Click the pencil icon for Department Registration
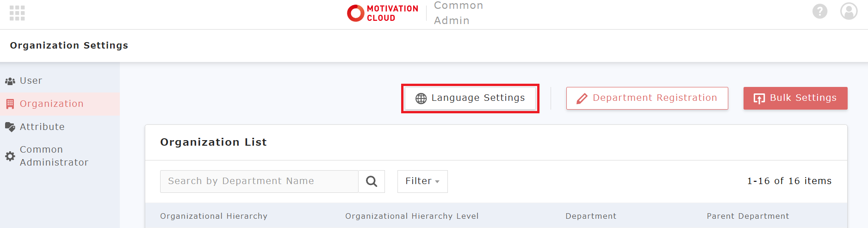Image resolution: width=868 pixels, height=228 pixels. coord(582,99)
